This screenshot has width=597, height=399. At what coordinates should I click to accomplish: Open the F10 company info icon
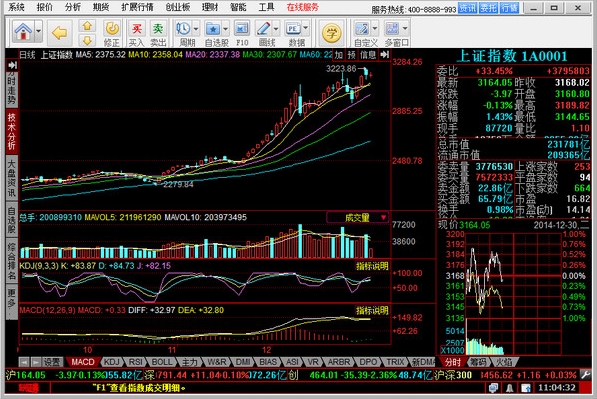point(242,33)
